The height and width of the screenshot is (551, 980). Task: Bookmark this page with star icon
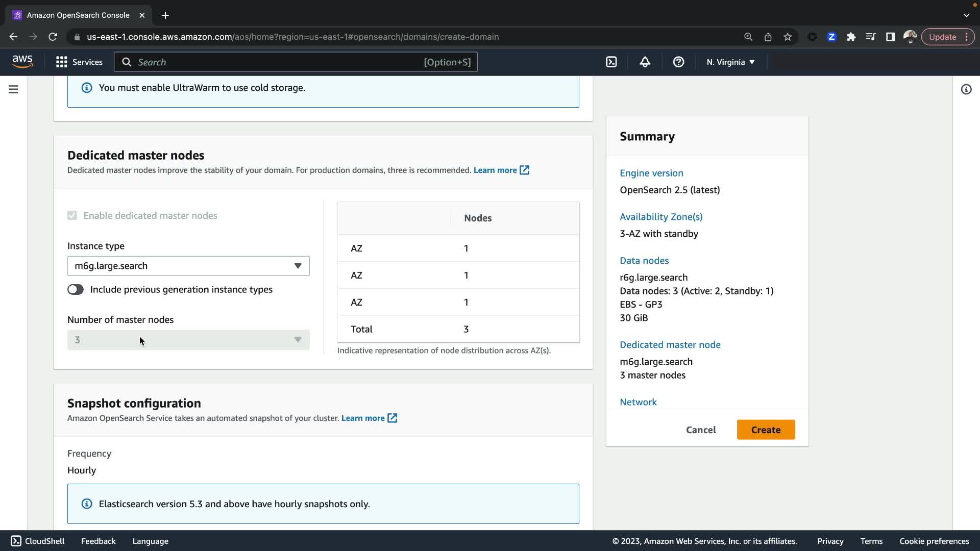point(788,37)
